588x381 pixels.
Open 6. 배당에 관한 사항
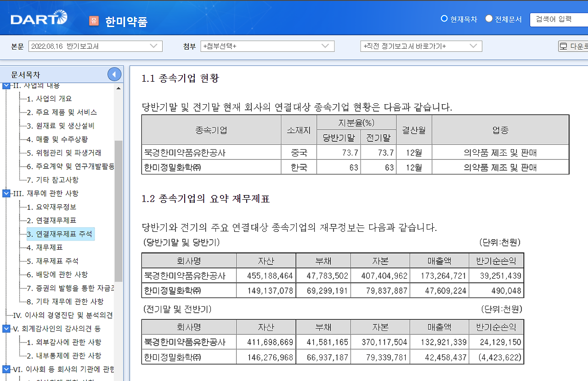[57, 275]
